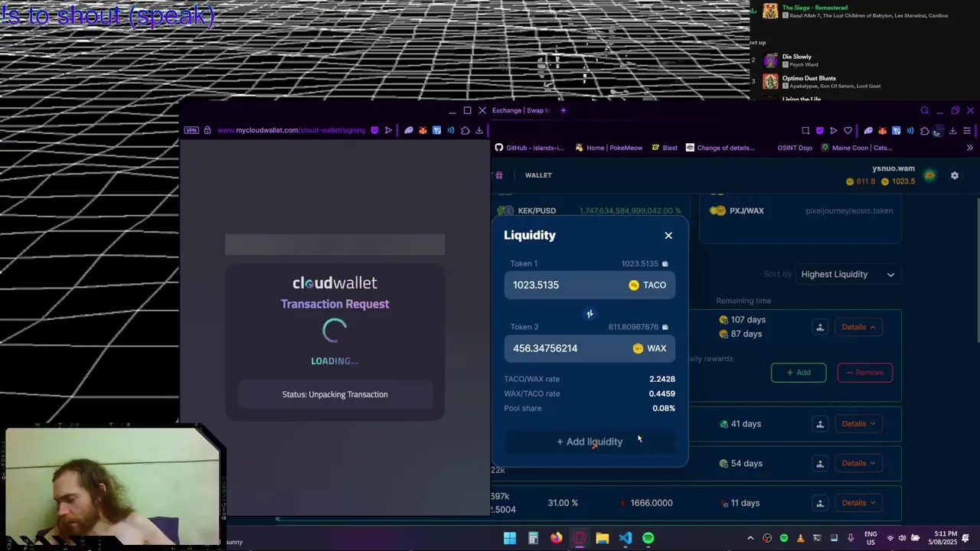Close the Liquidity dialog
This screenshot has width=980, height=551.
coord(668,236)
